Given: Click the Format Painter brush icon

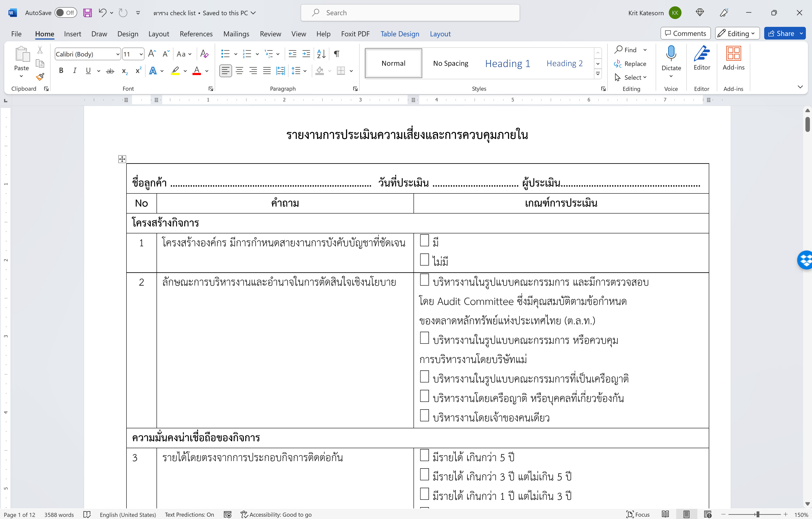Looking at the screenshot, I should click(40, 77).
